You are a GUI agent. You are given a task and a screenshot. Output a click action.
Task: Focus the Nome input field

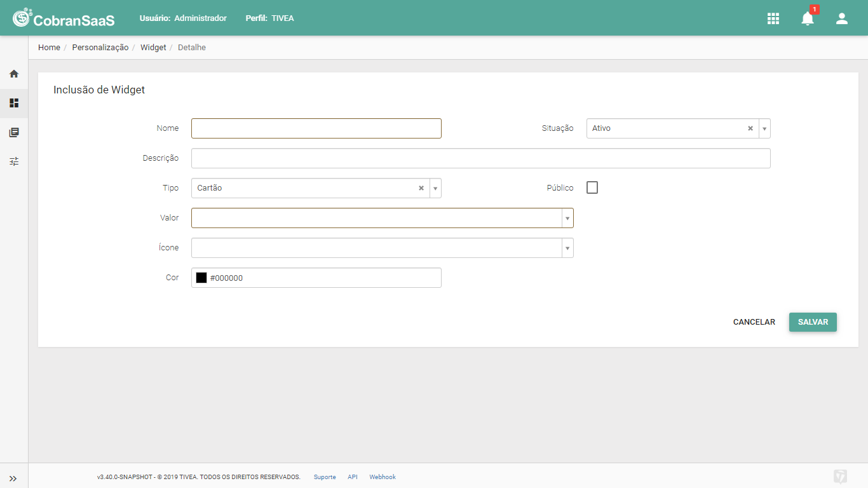point(316,128)
